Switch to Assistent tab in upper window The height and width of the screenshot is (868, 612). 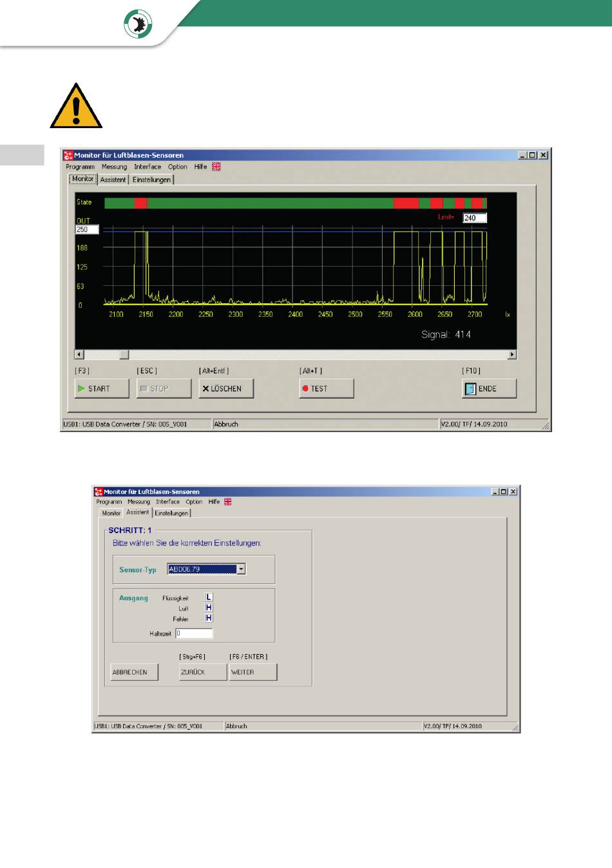pos(113,180)
